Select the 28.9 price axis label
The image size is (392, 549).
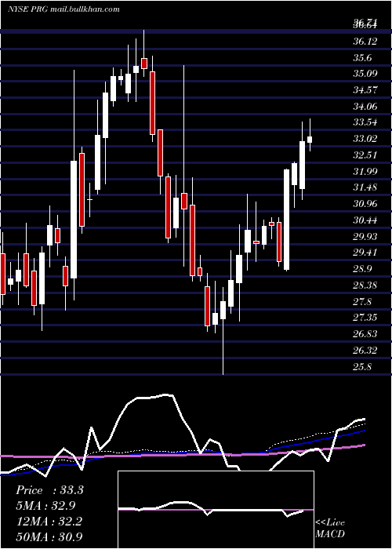[x=362, y=269]
